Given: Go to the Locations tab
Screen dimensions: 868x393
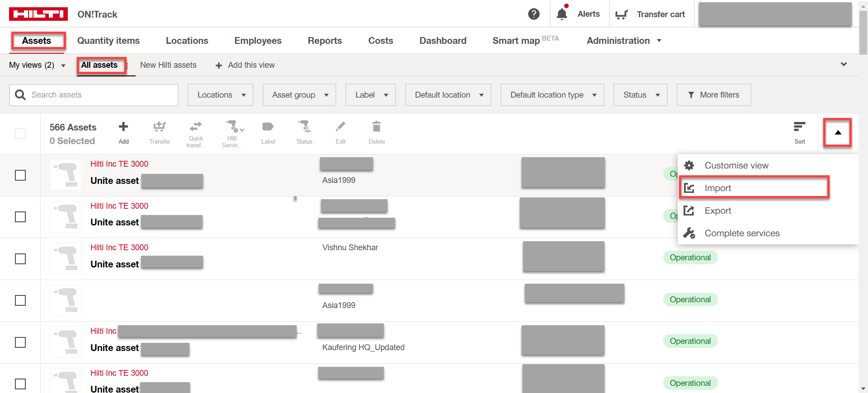Looking at the screenshot, I should point(187,41).
